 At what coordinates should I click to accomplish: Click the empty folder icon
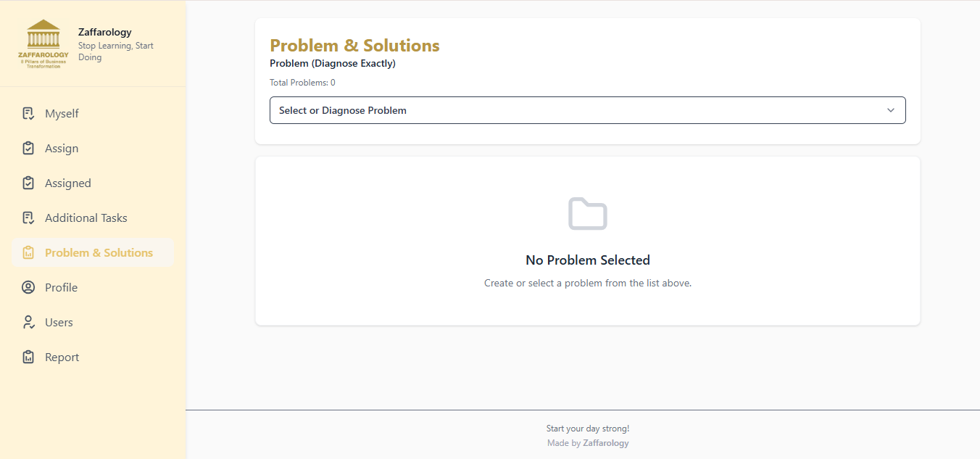click(587, 213)
